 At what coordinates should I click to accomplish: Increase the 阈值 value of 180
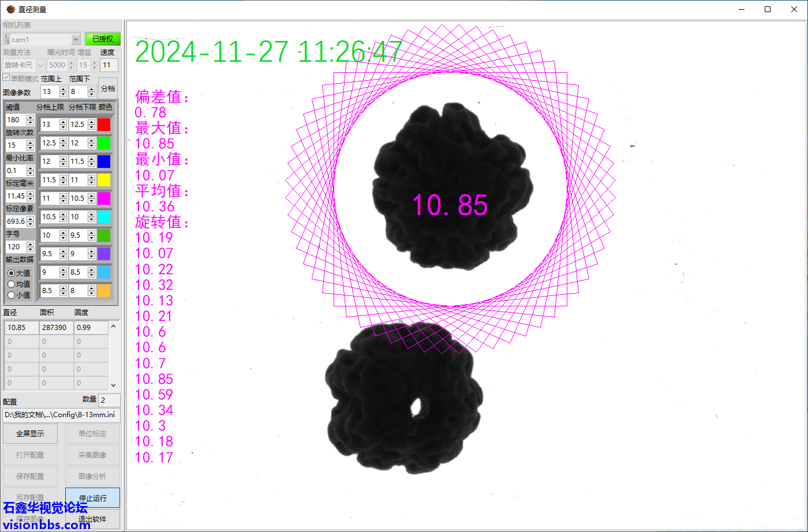click(31, 117)
